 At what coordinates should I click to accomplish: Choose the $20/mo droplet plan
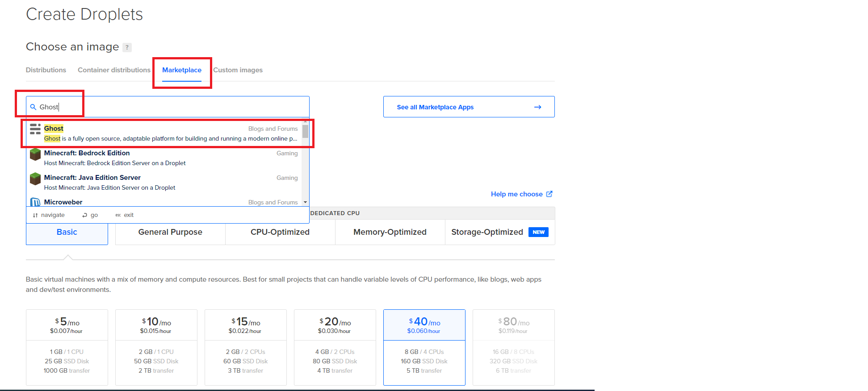[x=335, y=347]
